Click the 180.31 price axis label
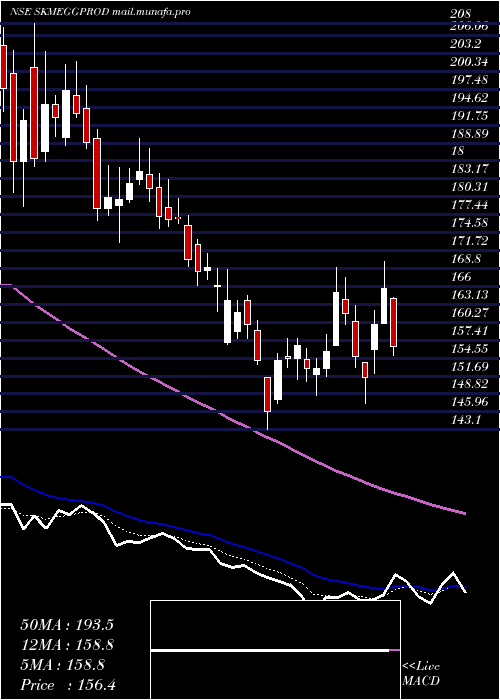The width and height of the screenshot is (500, 700). (470, 187)
